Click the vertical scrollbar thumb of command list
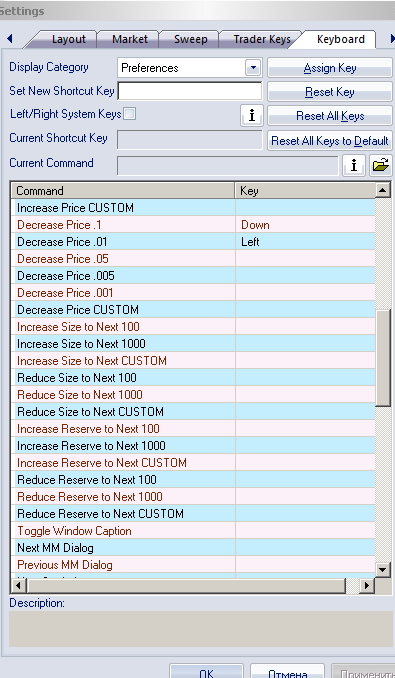 pyautogui.click(x=383, y=358)
